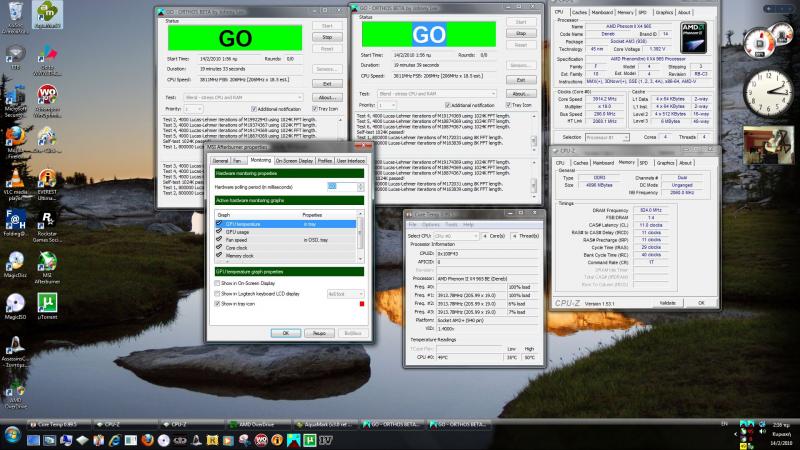The height and width of the screenshot is (450, 800).
Task: Enable Show in On-Screen Display checkbox
Action: (x=217, y=283)
